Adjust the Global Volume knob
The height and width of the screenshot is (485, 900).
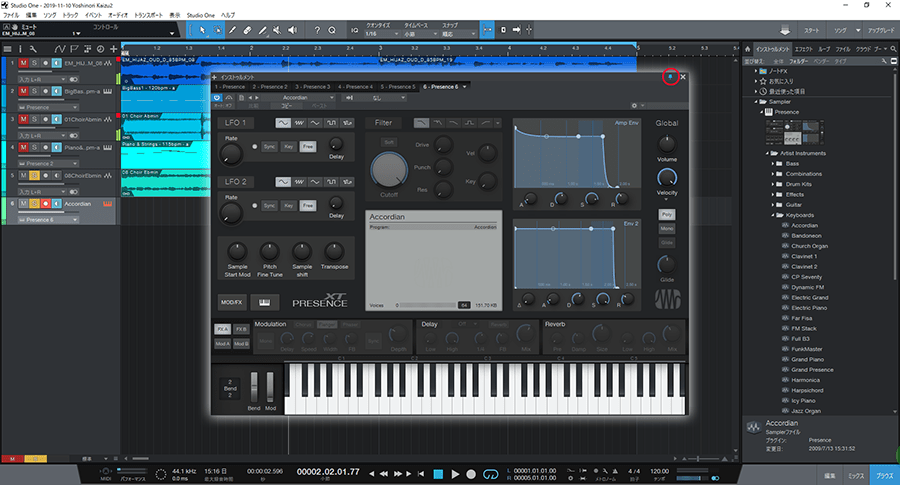click(666, 143)
